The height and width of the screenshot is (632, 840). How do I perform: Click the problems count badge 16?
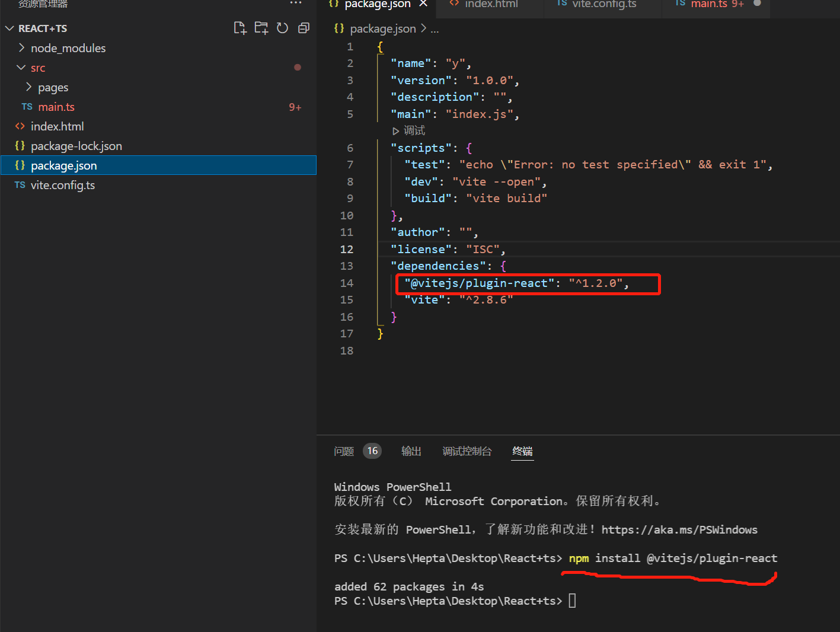[372, 451]
